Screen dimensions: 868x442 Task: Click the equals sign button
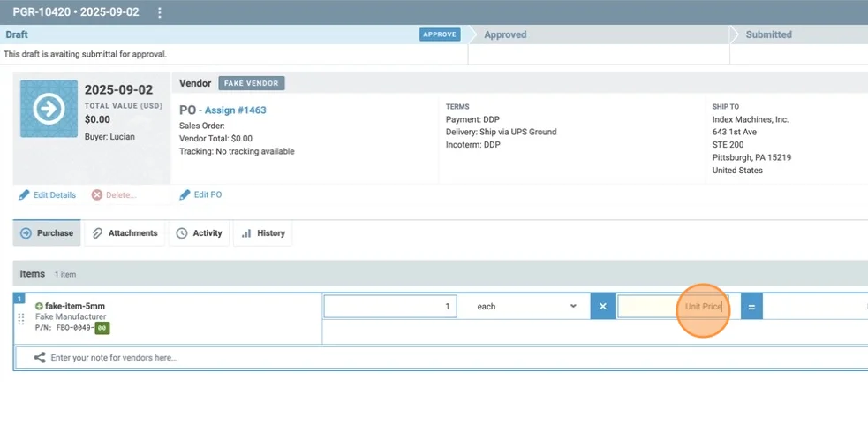pos(751,307)
